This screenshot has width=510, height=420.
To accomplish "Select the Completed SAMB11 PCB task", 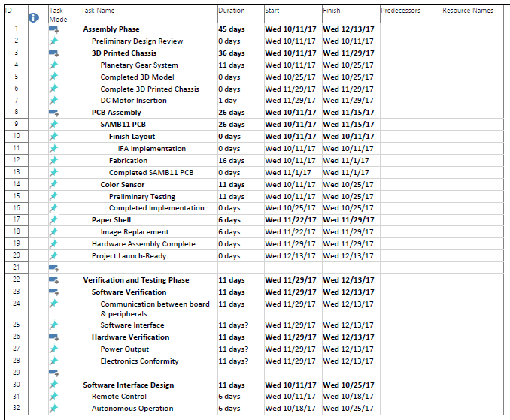I will tap(151, 173).
